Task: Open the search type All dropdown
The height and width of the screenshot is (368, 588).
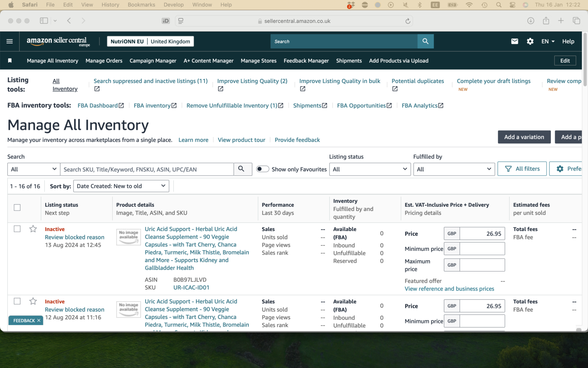Action: tap(34, 169)
